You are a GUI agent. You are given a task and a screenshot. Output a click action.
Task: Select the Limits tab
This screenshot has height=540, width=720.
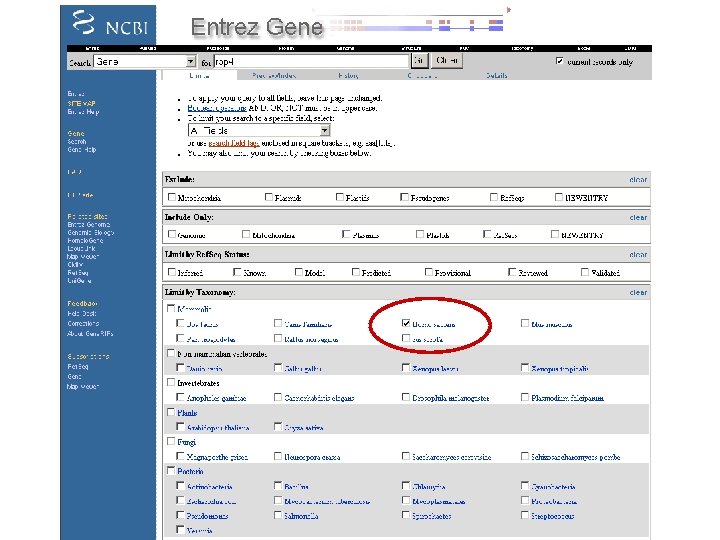click(199, 75)
